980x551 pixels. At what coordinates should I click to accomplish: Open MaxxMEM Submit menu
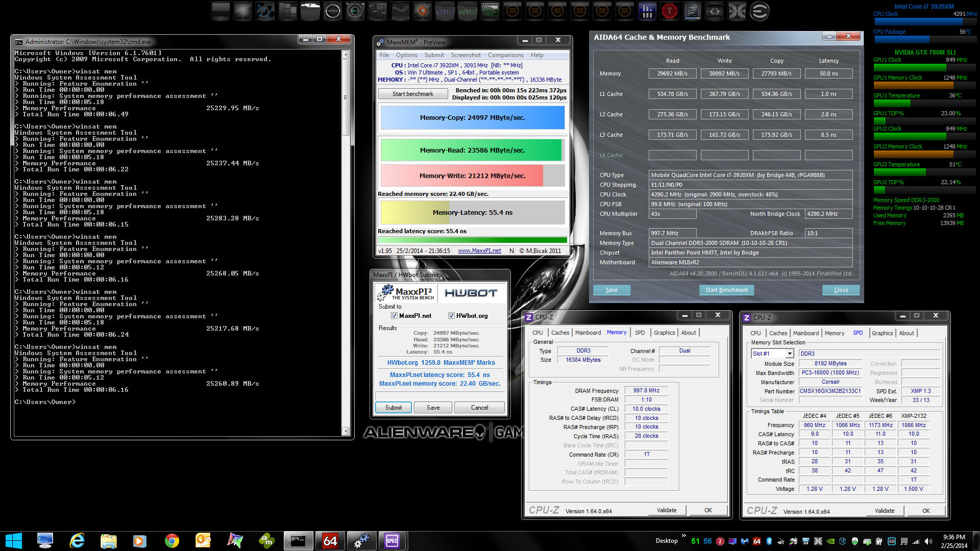[x=434, y=55]
